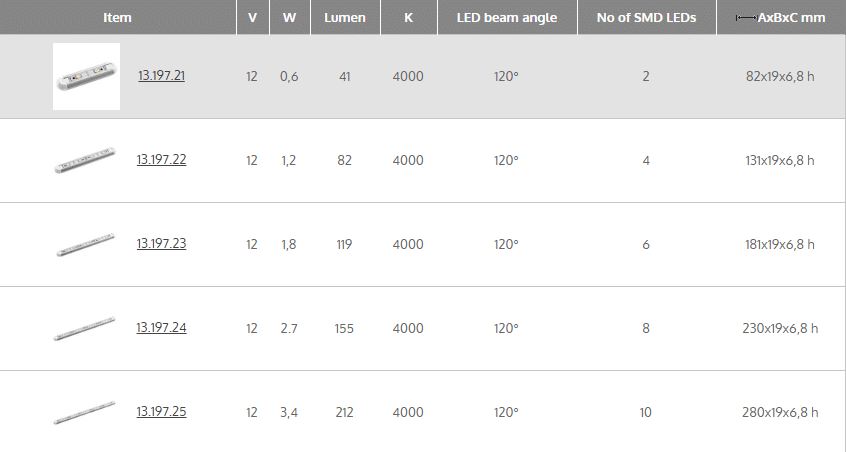Click the 13.197.25 LED strip image
Image resolution: width=846 pixels, height=452 pixels.
click(83, 413)
